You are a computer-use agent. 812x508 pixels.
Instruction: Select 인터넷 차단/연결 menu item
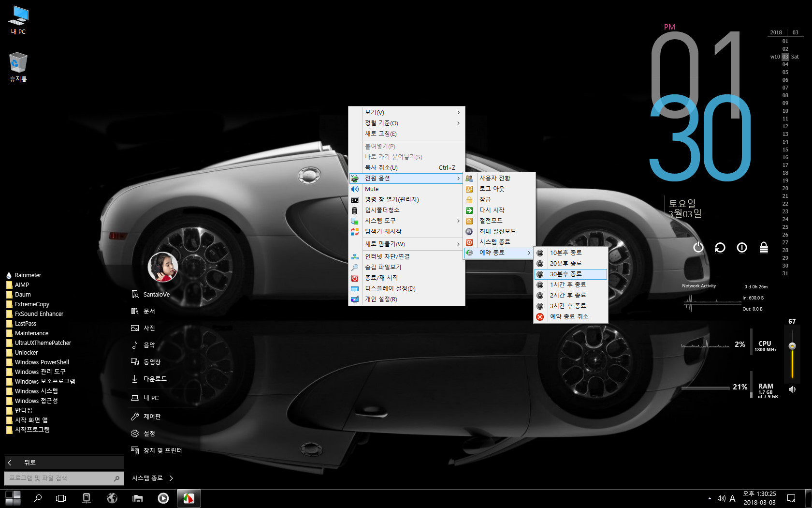[406, 256]
